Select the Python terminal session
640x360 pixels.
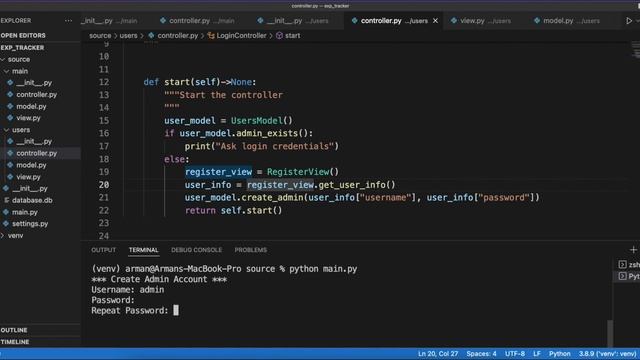point(629,276)
